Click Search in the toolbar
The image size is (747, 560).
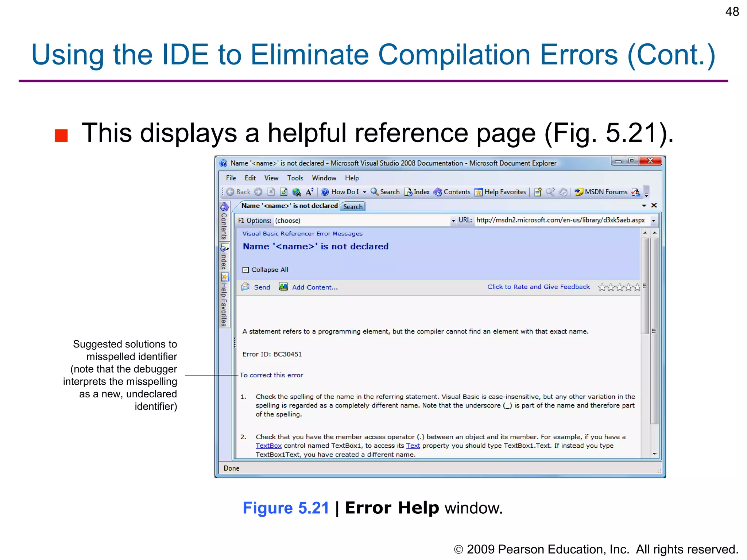(385, 192)
